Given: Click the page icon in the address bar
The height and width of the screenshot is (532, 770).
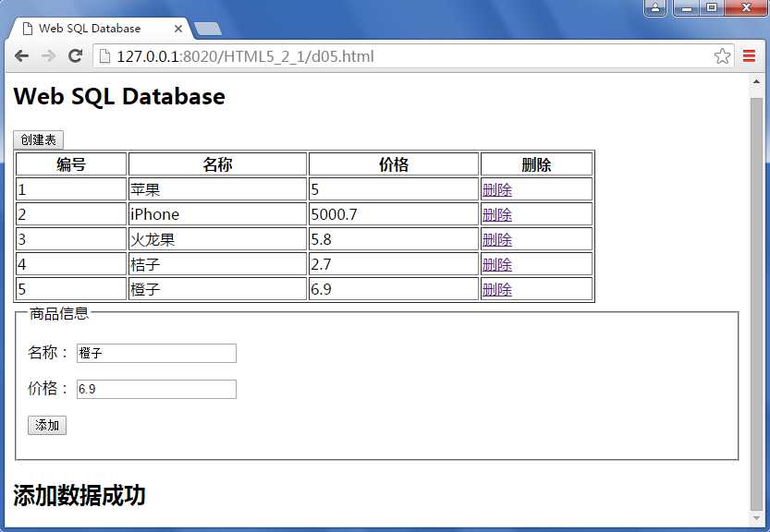Looking at the screenshot, I should tap(104, 56).
